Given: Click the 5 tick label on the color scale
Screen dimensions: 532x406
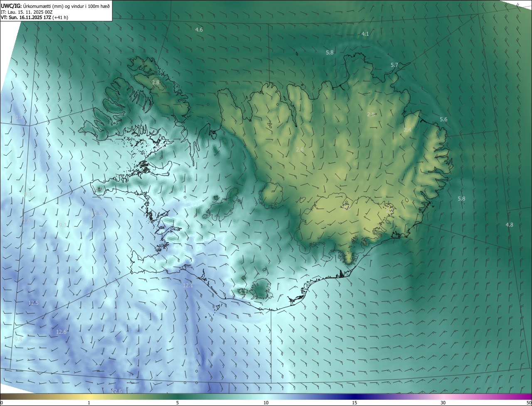Looking at the screenshot, I should (x=177, y=403).
